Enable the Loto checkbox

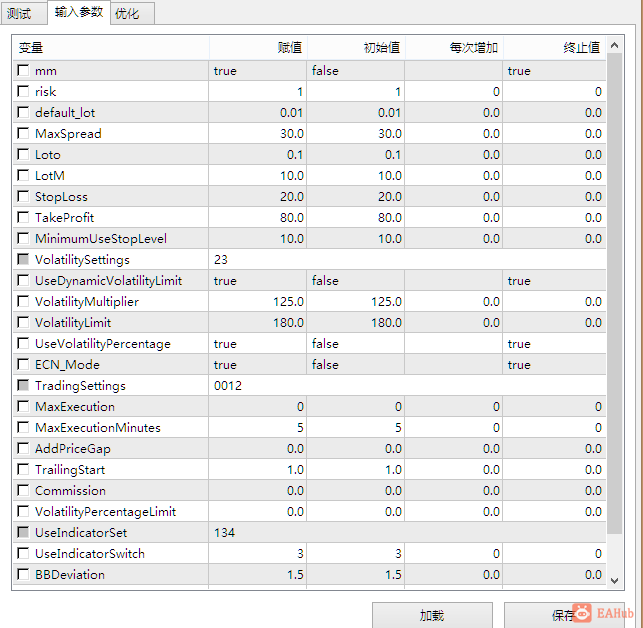pyautogui.click(x=23, y=154)
